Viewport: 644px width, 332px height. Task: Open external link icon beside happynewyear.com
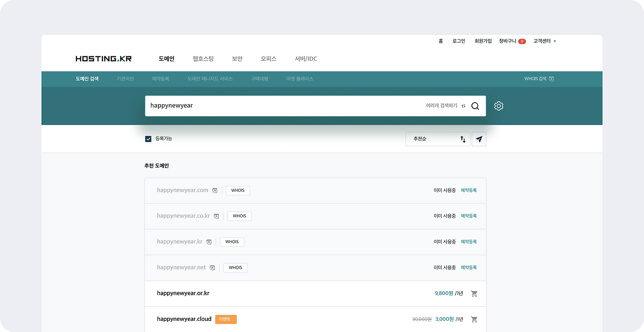pyautogui.click(x=214, y=191)
